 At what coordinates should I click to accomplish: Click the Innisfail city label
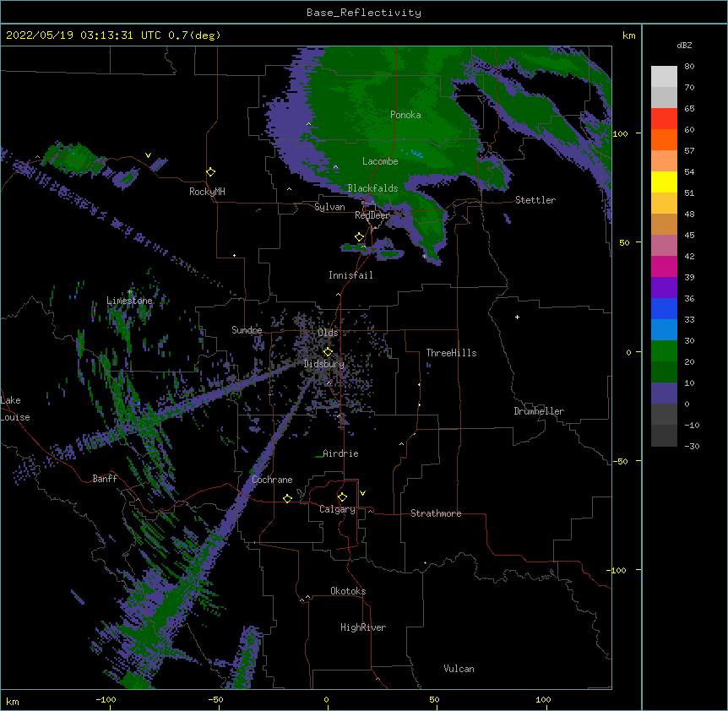350,275
